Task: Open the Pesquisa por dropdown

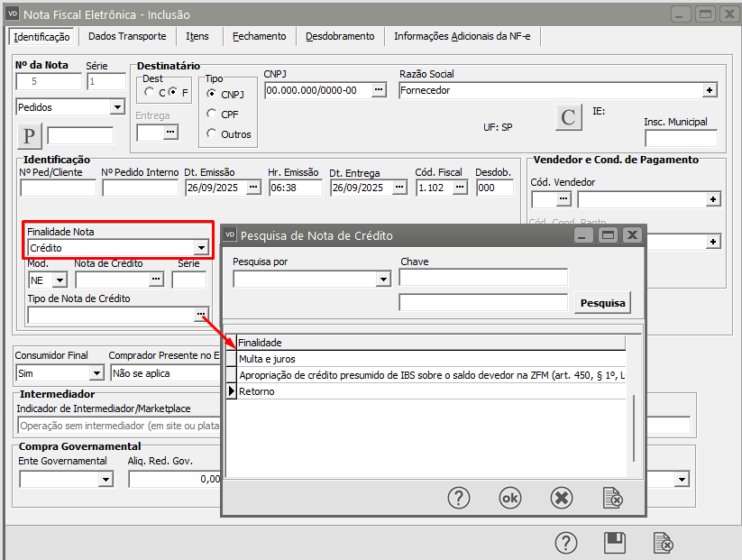Action: coord(382,280)
